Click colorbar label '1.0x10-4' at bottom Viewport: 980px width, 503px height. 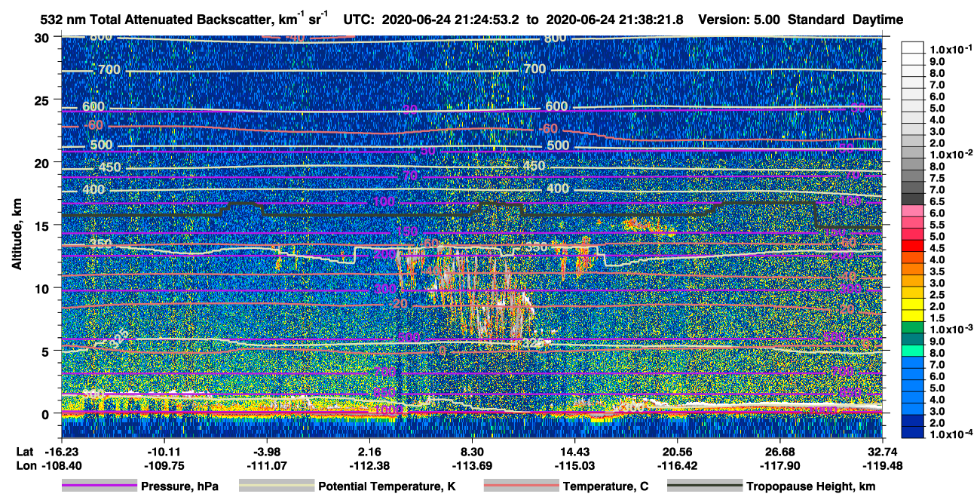pyautogui.click(x=952, y=434)
